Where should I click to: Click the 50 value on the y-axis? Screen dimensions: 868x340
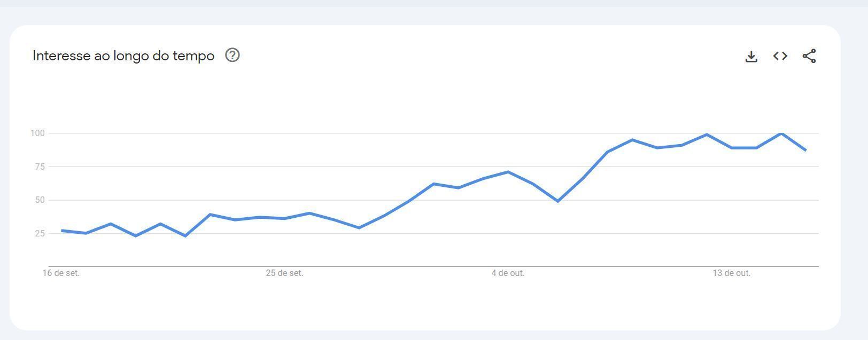(40, 200)
